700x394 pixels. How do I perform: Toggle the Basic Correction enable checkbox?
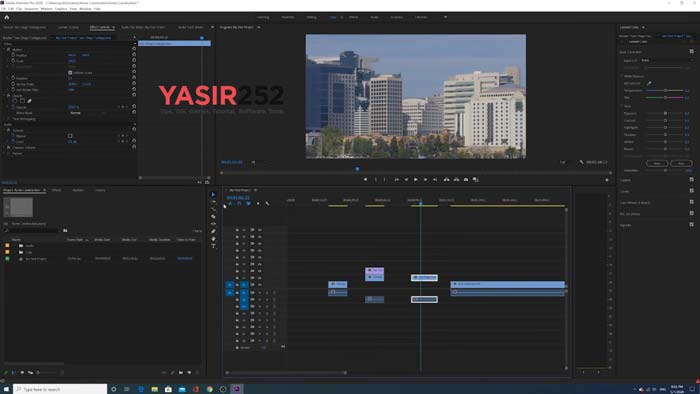point(692,52)
